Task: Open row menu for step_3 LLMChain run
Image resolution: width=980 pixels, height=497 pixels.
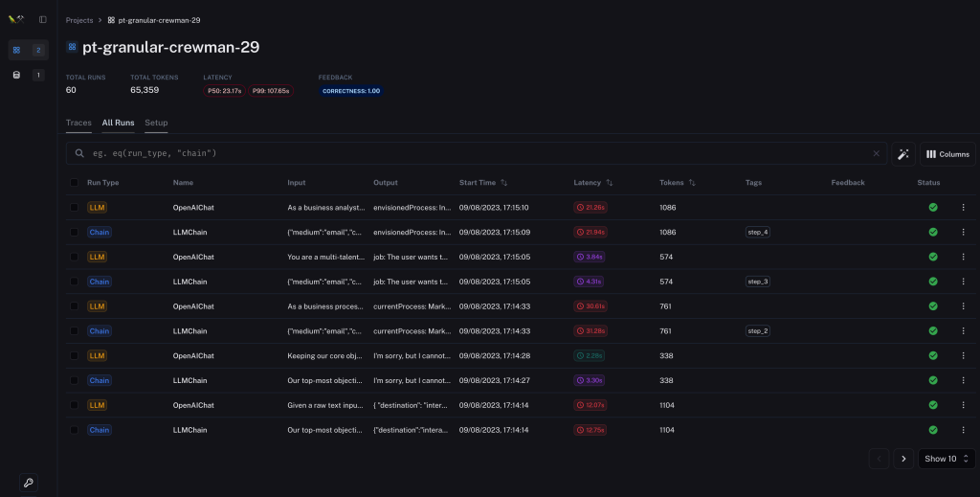Action: 963,282
